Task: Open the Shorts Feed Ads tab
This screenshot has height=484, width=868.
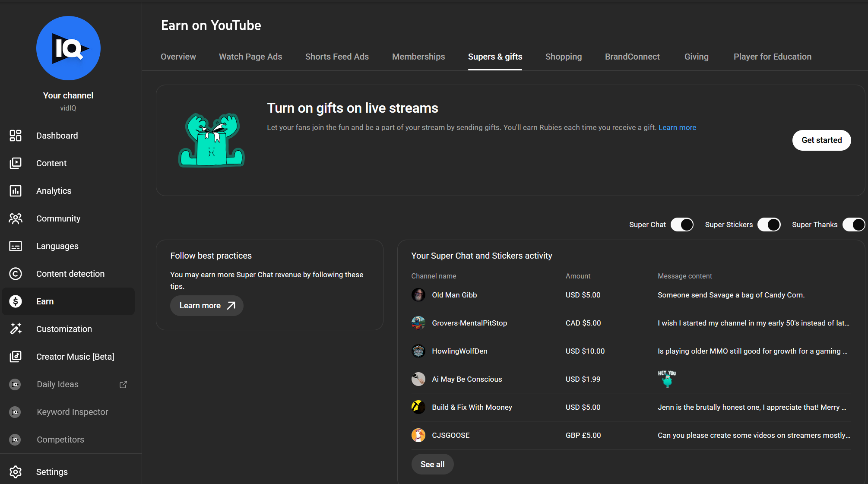Action: pyautogui.click(x=337, y=57)
